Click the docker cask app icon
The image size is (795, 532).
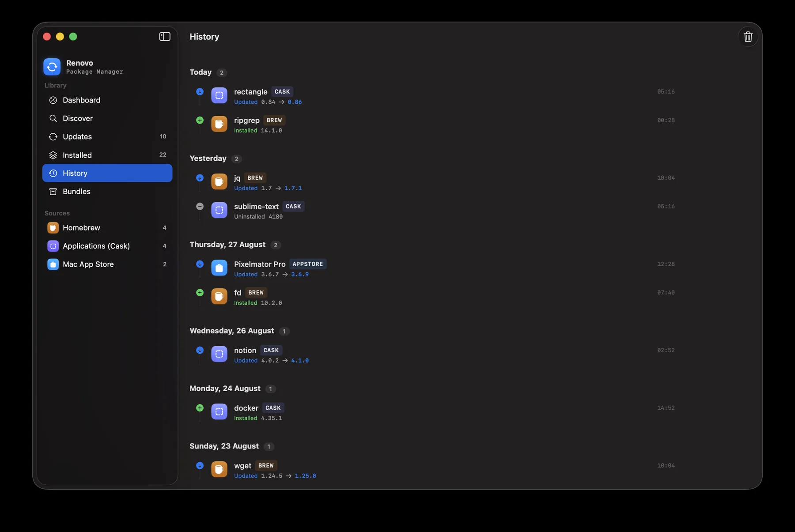pyautogui.click(x=219, y=411)
